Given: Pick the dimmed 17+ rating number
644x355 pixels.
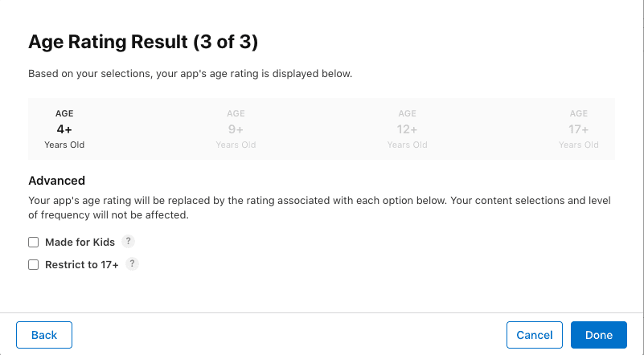Looking at the screenshot, I should (x=579, y=129).
